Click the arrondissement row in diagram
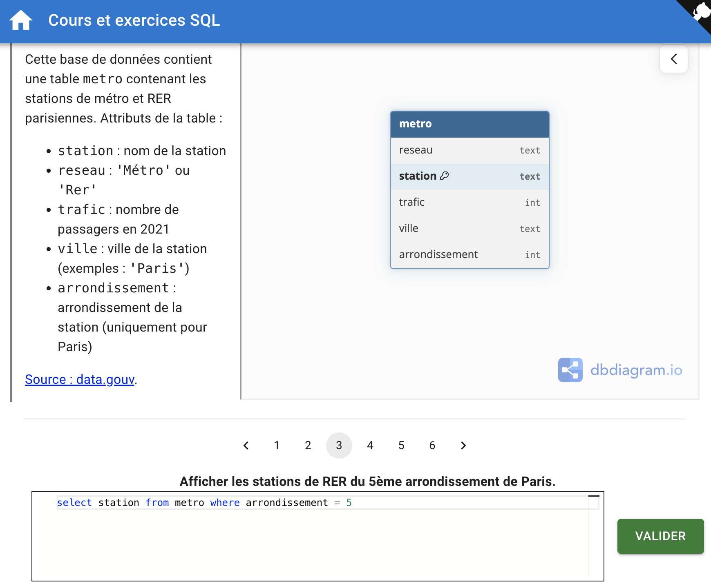The image size is (711, 588). 470,254
